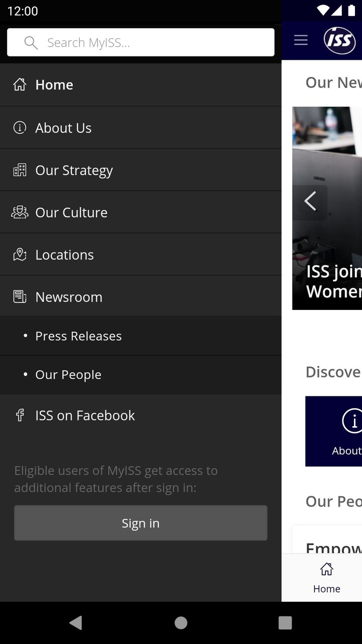Tap the people icon beside Our Culture

[20, 212]
